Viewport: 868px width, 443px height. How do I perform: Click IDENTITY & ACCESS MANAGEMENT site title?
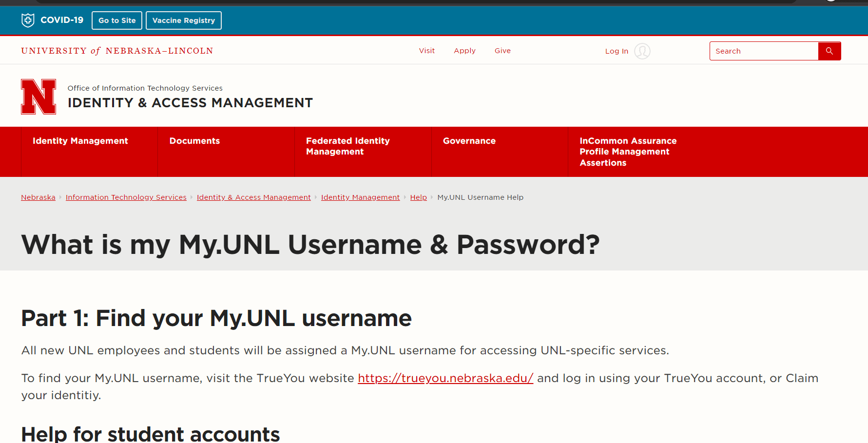point(191,103)
